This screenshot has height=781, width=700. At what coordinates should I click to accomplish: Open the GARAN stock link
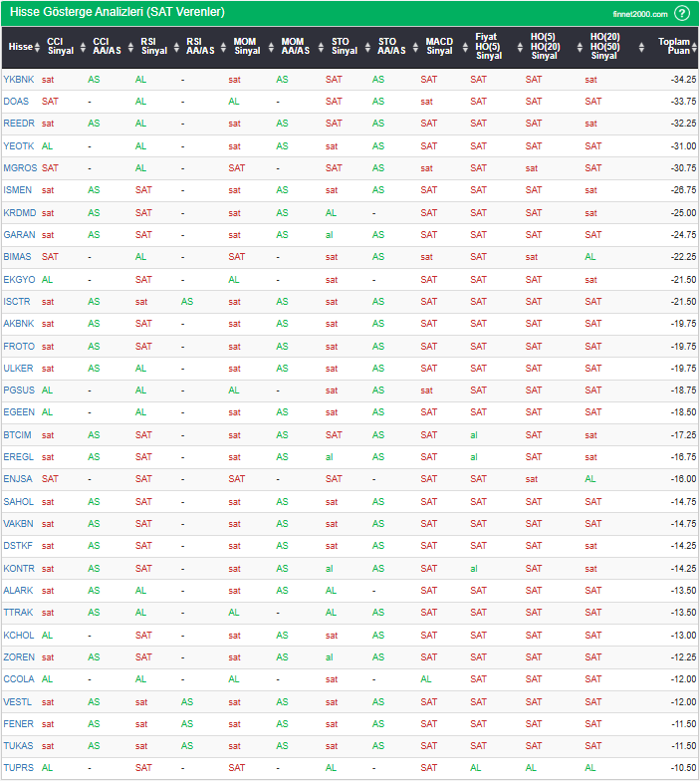point(19,235)
